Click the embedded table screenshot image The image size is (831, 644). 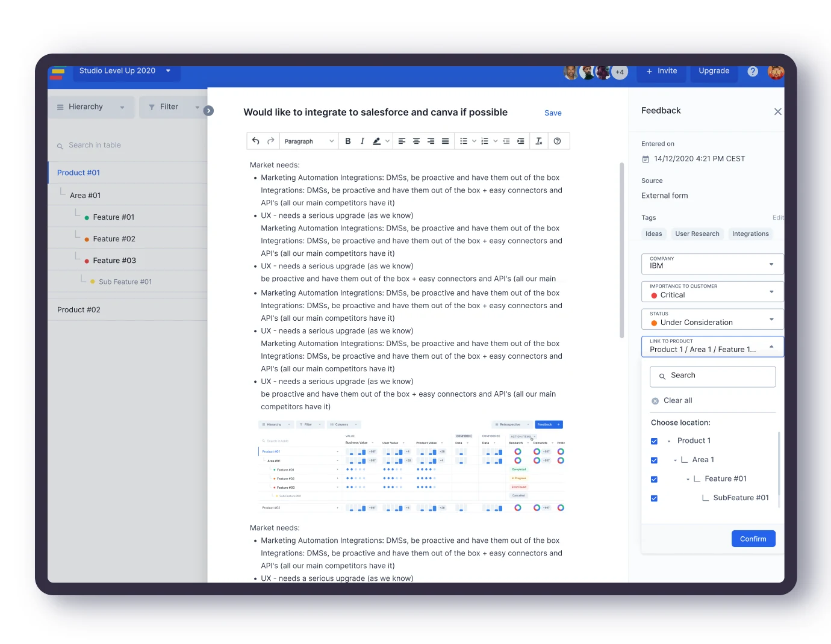[x=411, y=466]
